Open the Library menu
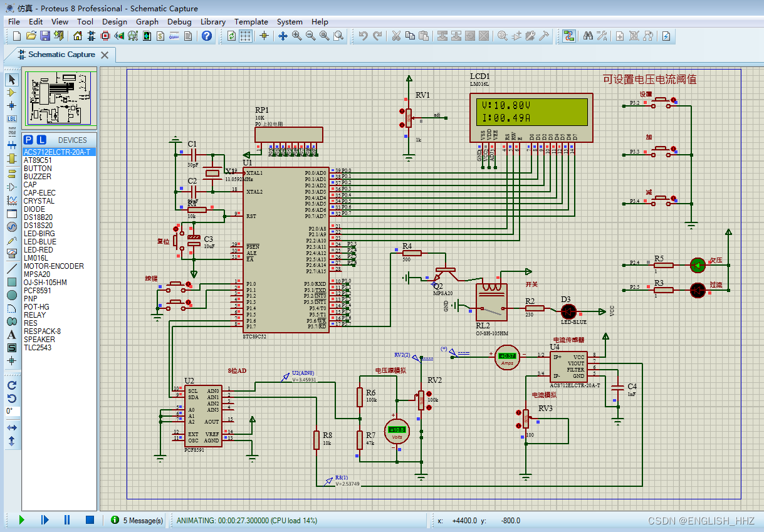 [x=212, y=21]
